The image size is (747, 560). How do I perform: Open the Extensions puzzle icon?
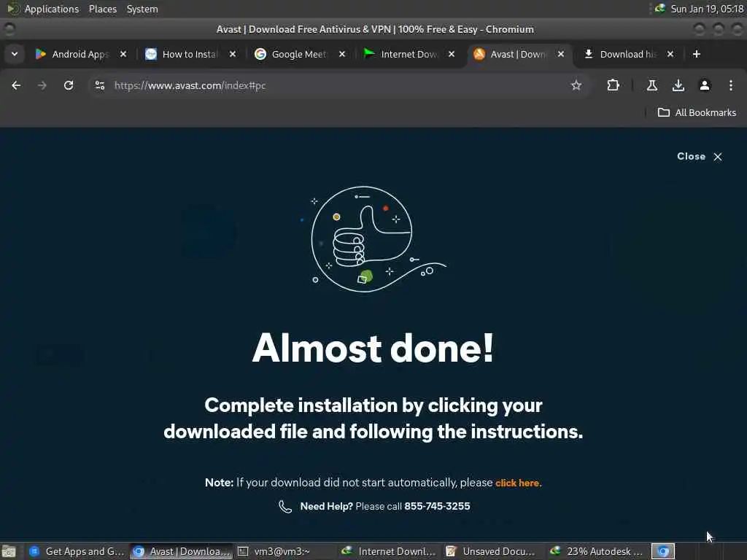click(x=613, y=85)
